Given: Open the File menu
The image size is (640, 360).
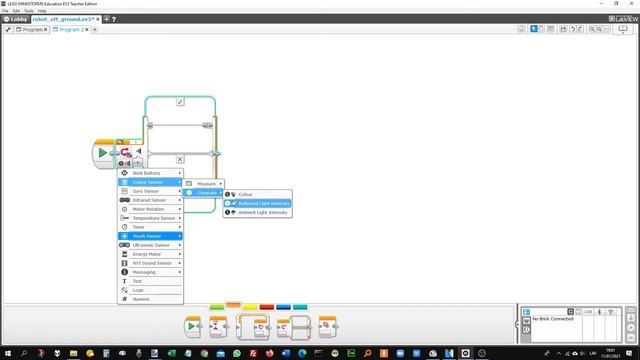Looking at the screenshot, I should click(x=5, y=11).
